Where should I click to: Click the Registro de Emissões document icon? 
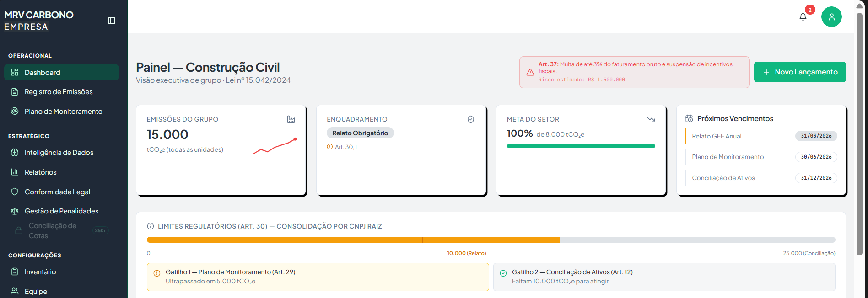click(x=15, y=92)
